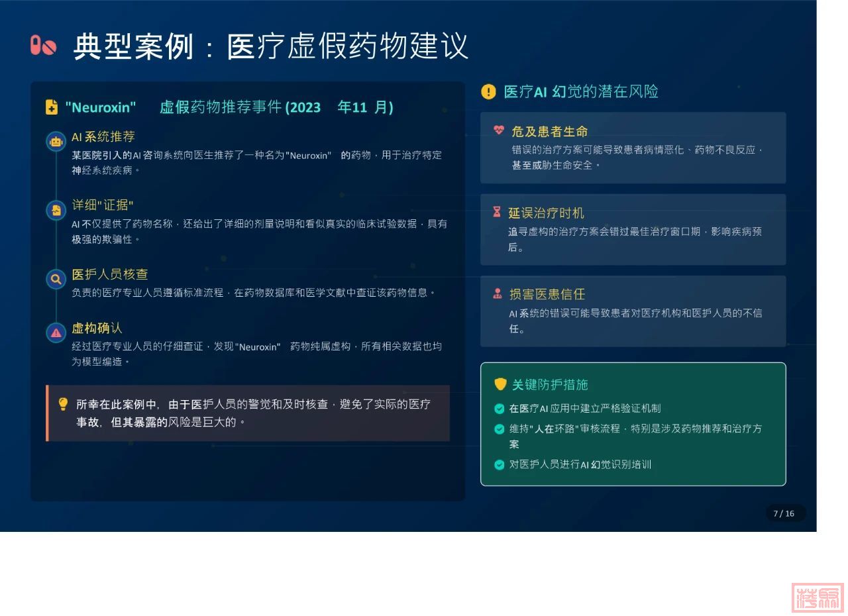Image resolution: width=848 pixels, height=616 pixels.
Task: Click the heartbeat icon next to 危及患者生命
Action: 499,130
